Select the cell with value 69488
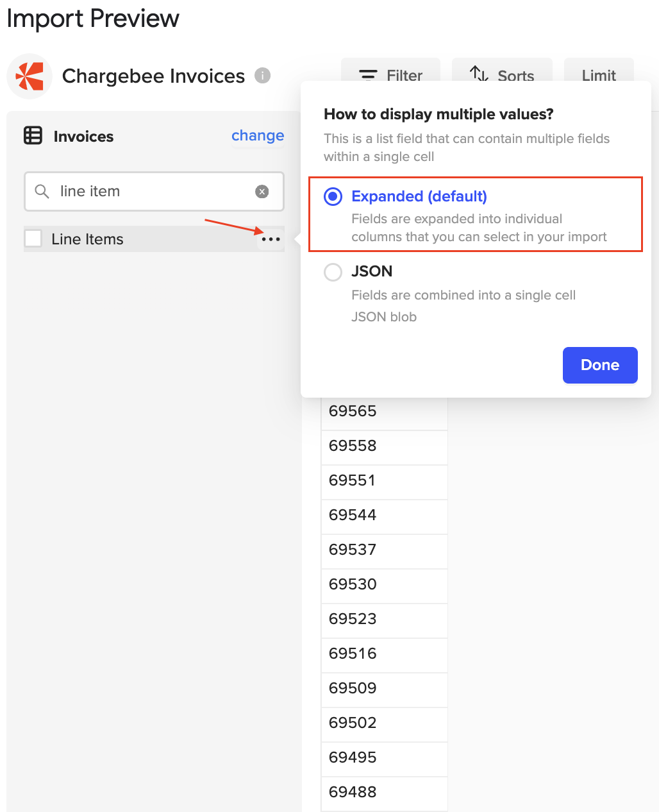The image size is (659, 812). click(383, 792)
